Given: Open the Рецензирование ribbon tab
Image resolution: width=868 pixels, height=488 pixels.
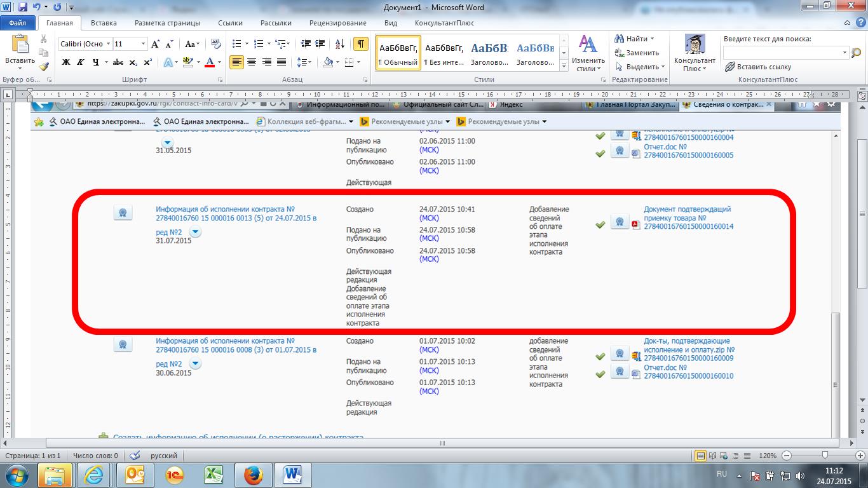Looking at the screenshot, I should [337, 23].
